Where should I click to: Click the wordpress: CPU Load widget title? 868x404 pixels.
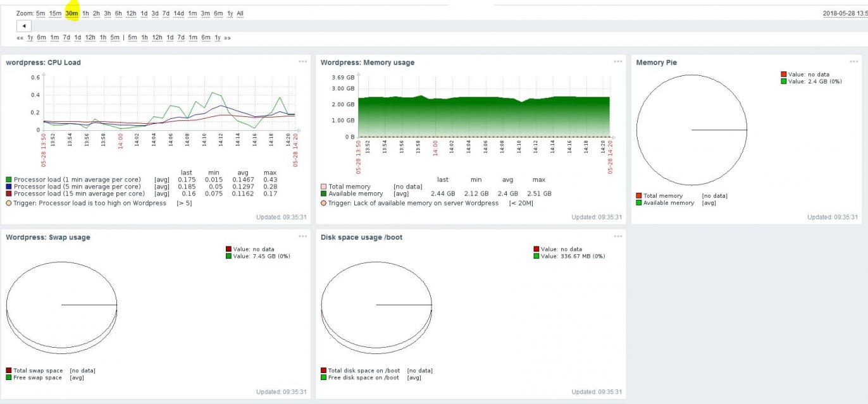43,63
